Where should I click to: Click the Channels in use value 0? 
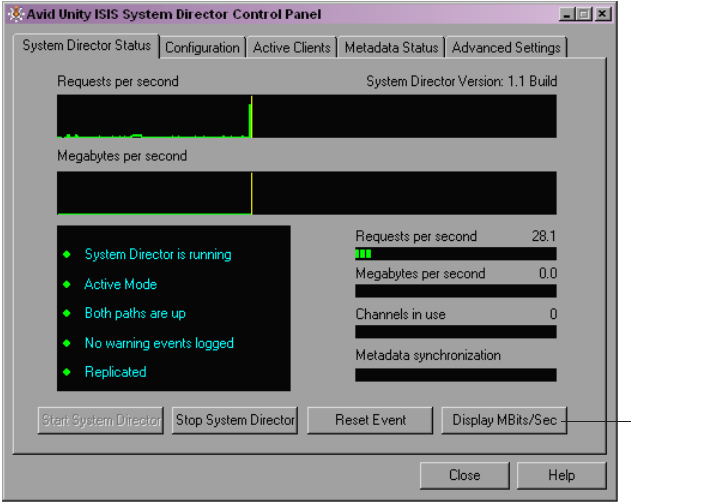(553, 314)
